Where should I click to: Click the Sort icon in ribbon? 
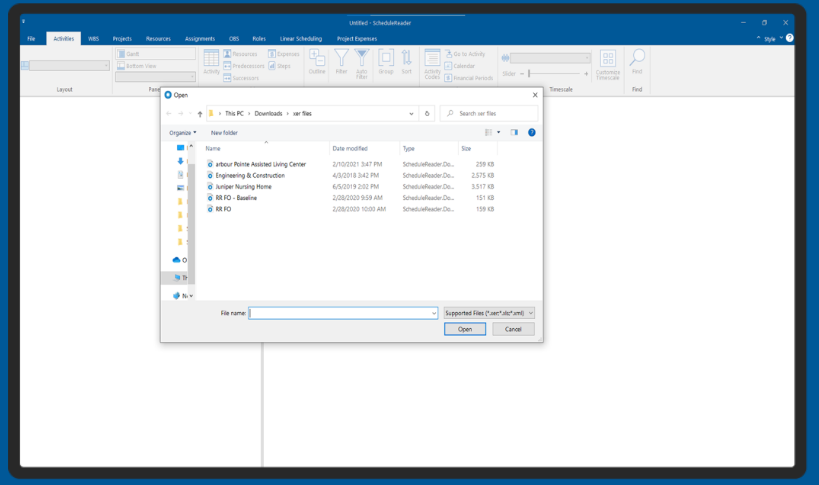tap(406, 62)
